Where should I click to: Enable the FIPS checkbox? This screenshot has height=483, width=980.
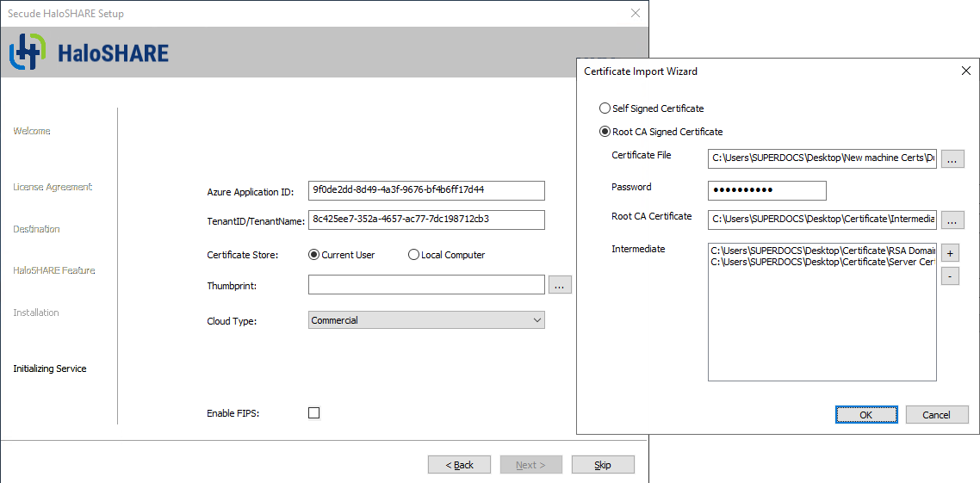tap(313, 413)
